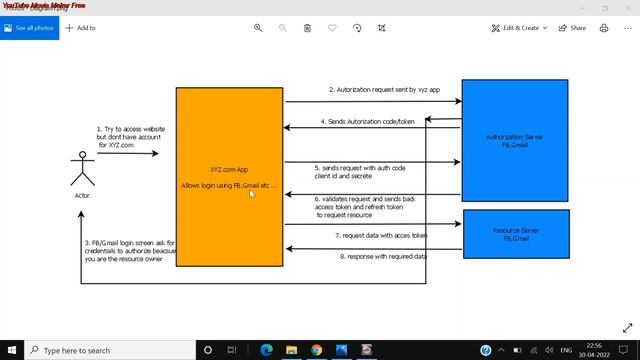Open the crop tool

(382, 28)
